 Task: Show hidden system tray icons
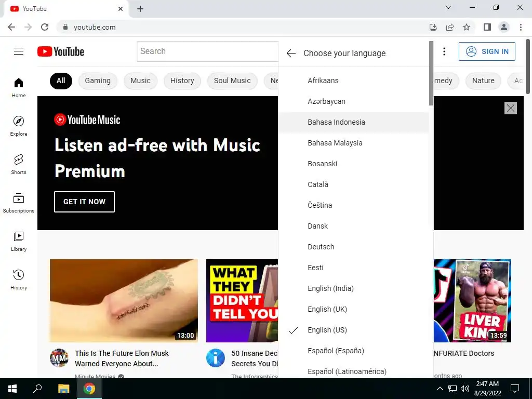point(440,389)
